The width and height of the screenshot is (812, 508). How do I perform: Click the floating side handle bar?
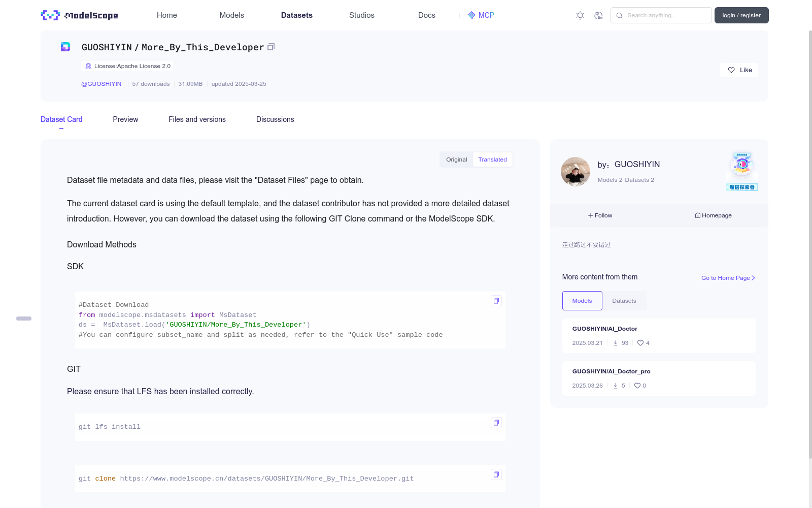[x=24, y=319]
